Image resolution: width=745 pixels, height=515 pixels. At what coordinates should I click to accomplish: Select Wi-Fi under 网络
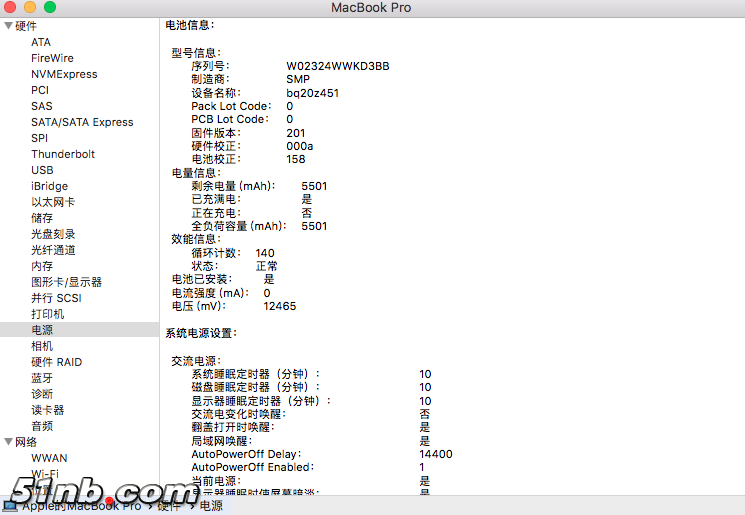(x=45, y=474)
